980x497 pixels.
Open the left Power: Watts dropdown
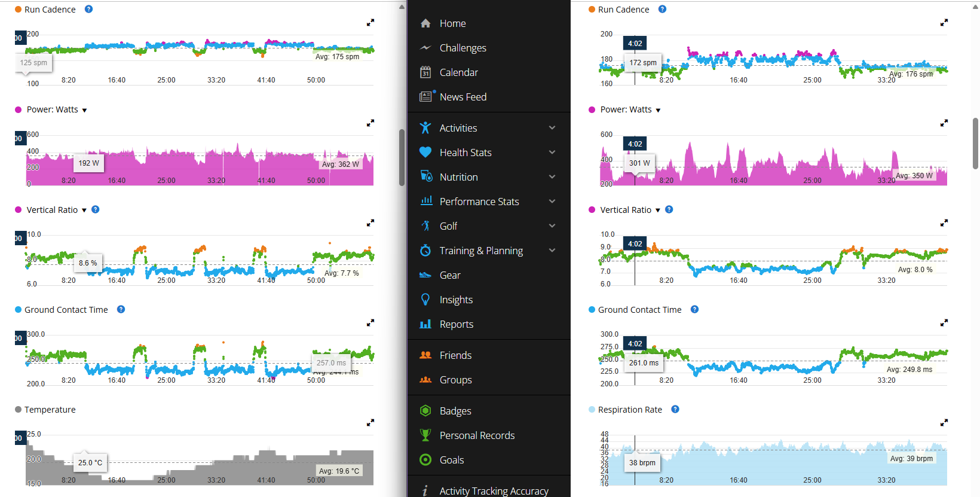coord(84,110)
